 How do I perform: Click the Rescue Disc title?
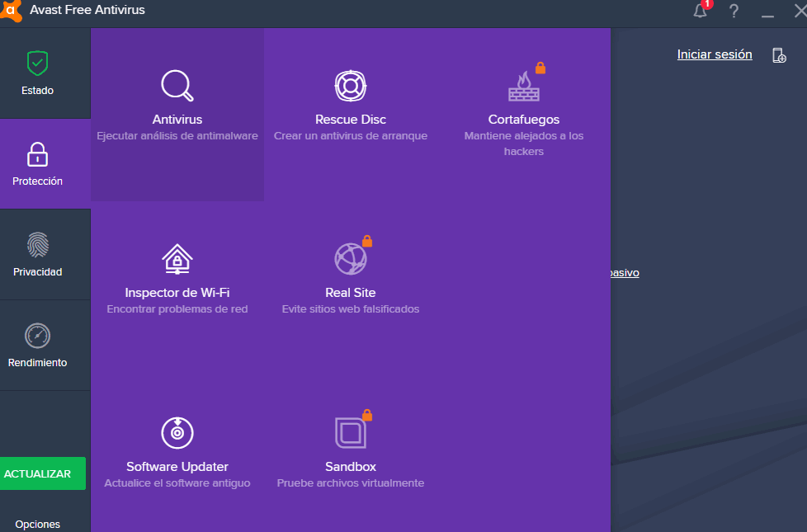351,120
